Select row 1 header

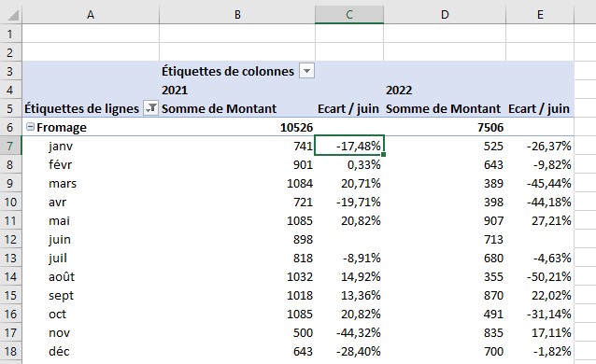(10, 34)
